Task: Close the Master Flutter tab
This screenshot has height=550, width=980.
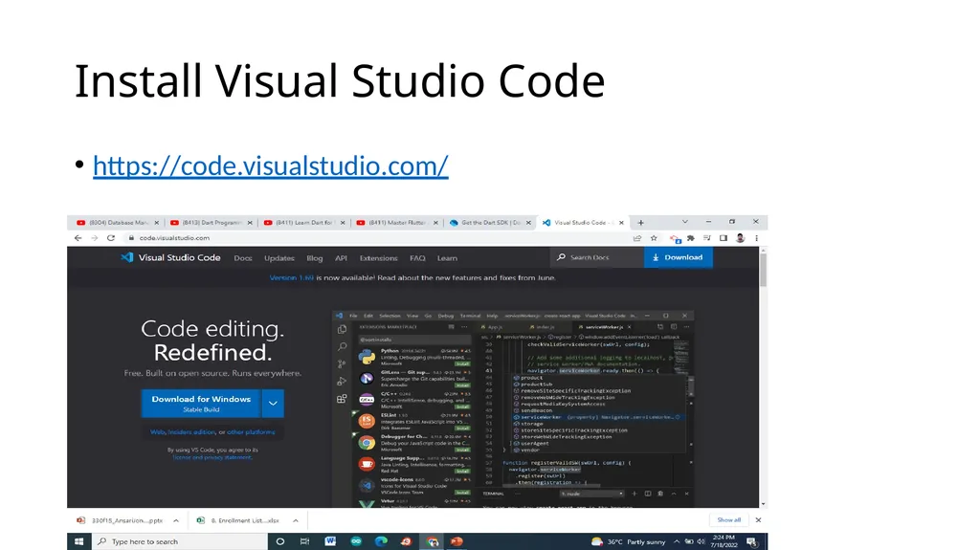Action: [x=435, y=223]
